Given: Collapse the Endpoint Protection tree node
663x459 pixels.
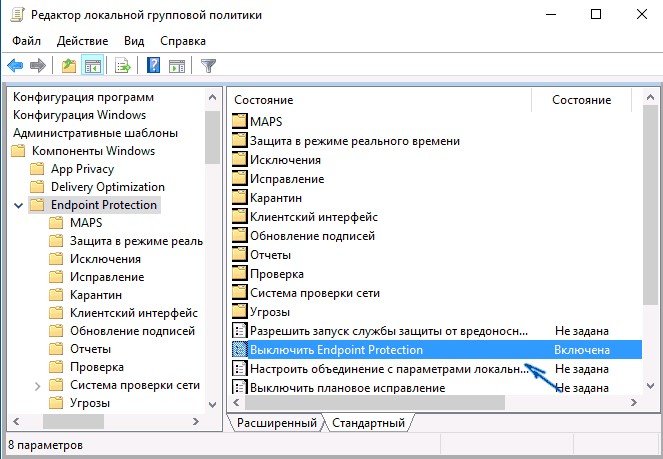Looking at the screenshot, I should [x=19, y=205].
